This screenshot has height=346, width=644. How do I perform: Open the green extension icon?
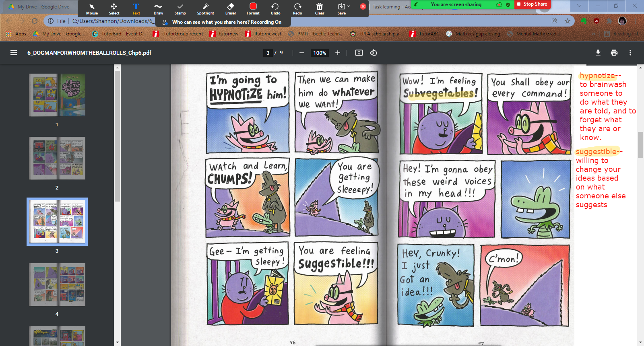[584, 21]
